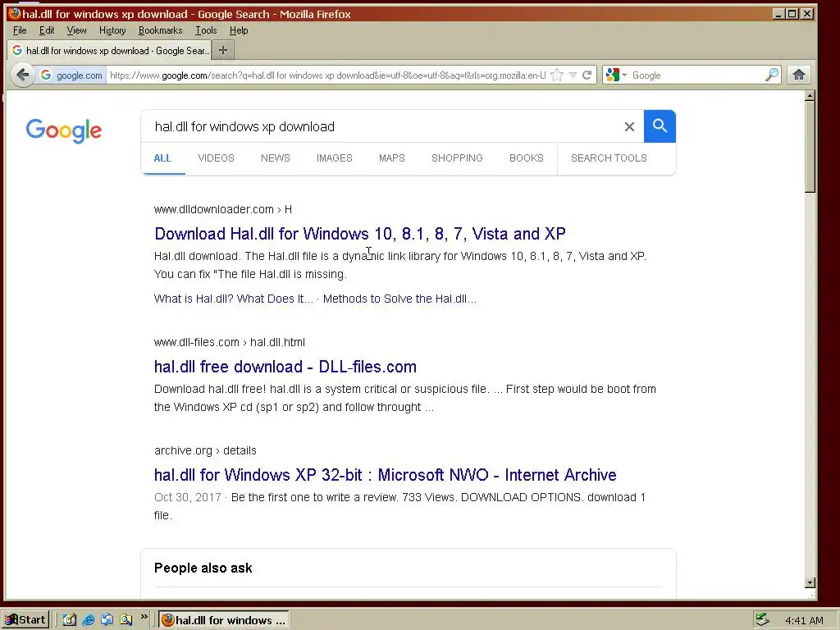Click in the Firefox URL address bar
Viewport: 840px width, 630px height.
tap(328, 75)
